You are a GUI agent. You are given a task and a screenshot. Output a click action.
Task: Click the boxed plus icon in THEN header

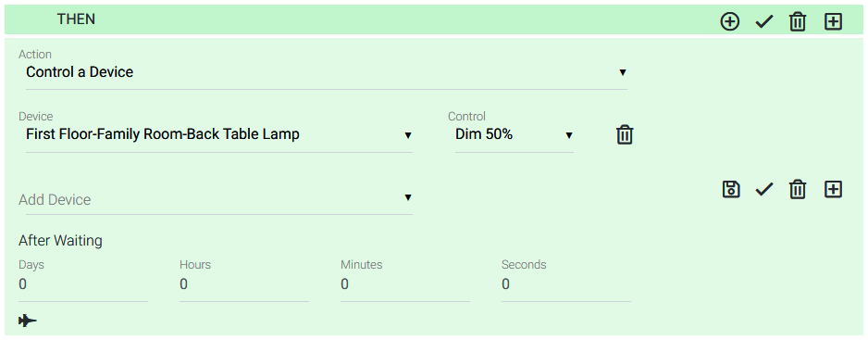click(x=833, y=21)
